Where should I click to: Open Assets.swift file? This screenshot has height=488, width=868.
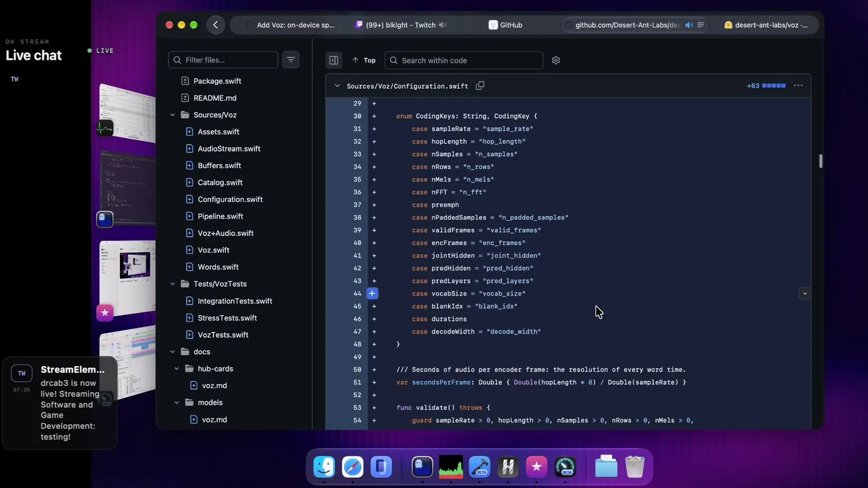(x=218, y=132)
